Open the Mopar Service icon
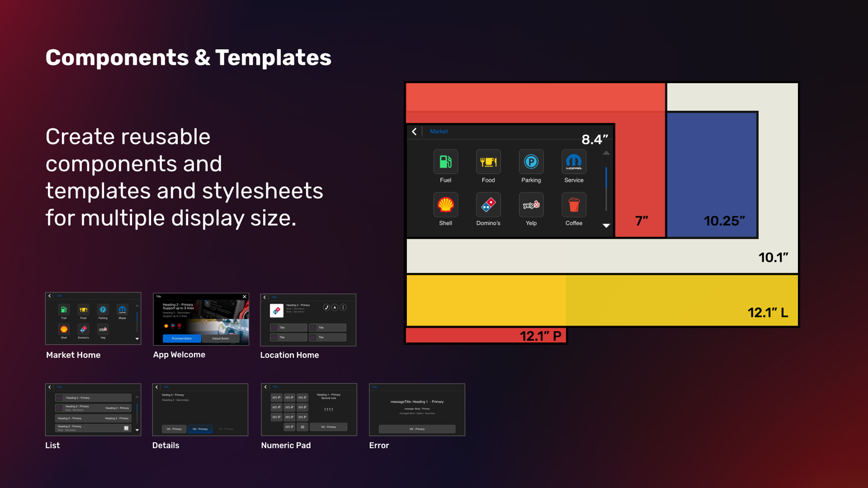868x488 pixels. (573, 162)
